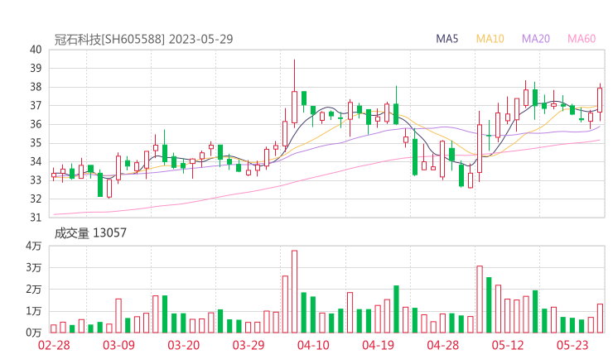613x364 pixels.
Task: Click the 39 price axis label
Action: (x=36, y=69)
